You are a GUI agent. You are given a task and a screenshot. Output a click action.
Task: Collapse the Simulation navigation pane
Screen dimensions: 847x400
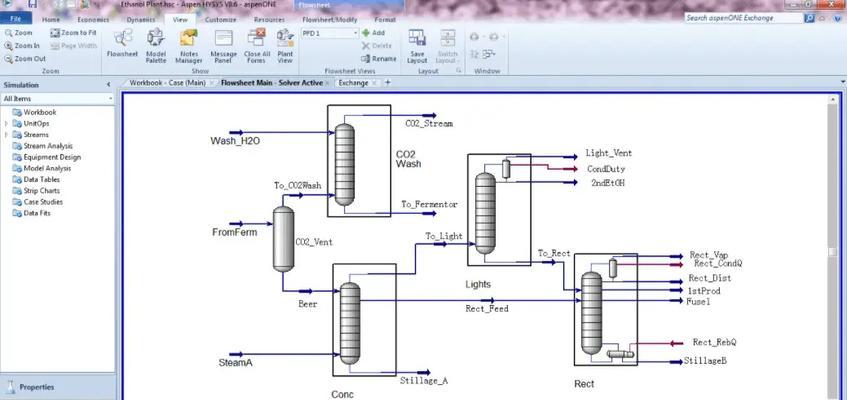(108, 85)
